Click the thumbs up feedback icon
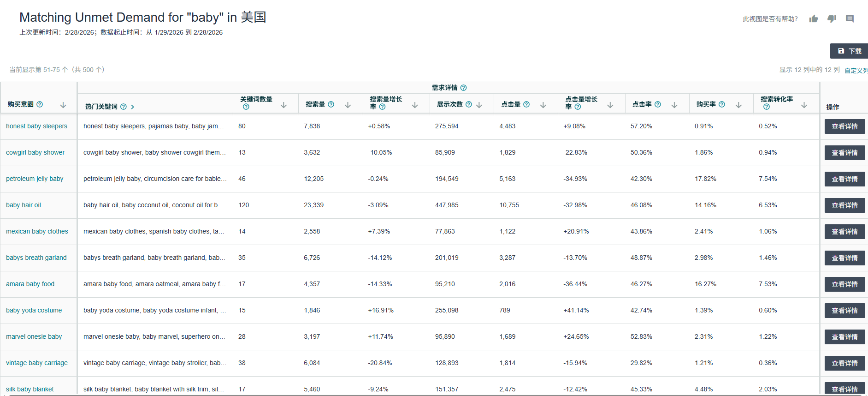 point(814,19)
